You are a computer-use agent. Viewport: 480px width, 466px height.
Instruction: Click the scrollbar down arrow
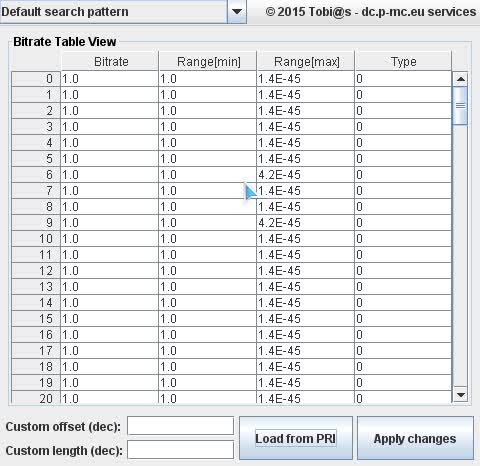pos(461,395)
